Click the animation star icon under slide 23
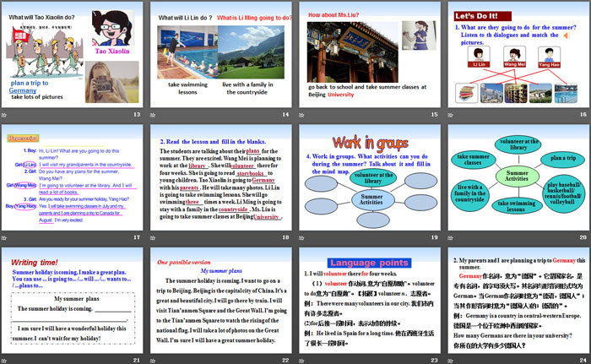591x364 pixels. (301, 361)
